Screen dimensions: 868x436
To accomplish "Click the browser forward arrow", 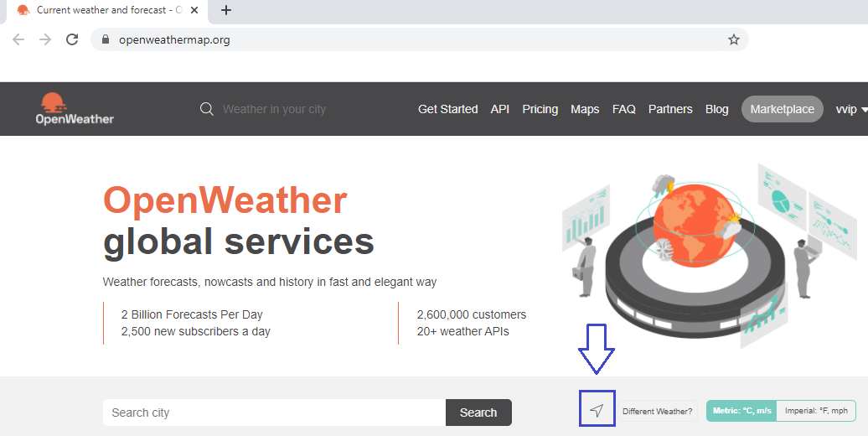I will (x=45, y=39).
